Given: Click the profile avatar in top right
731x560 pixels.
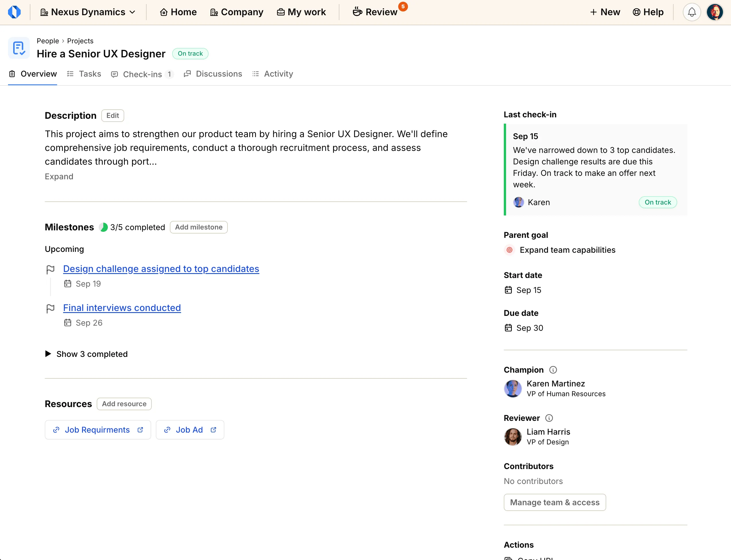Looking at the screenshot, I should click(x=715, y=12).
